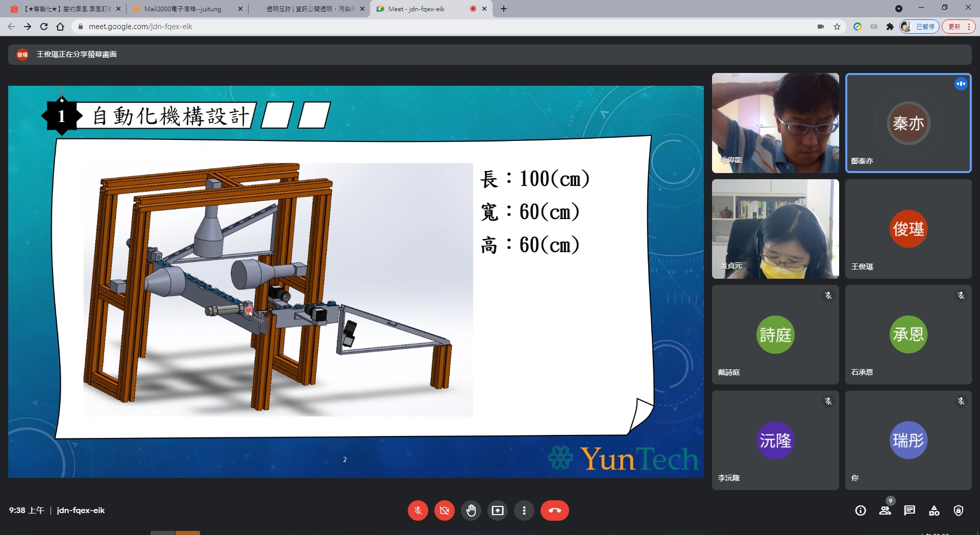Expand the tab search dropdown arrow
The width and height of the screenshot is (980, 535).
tap(899, 9)
